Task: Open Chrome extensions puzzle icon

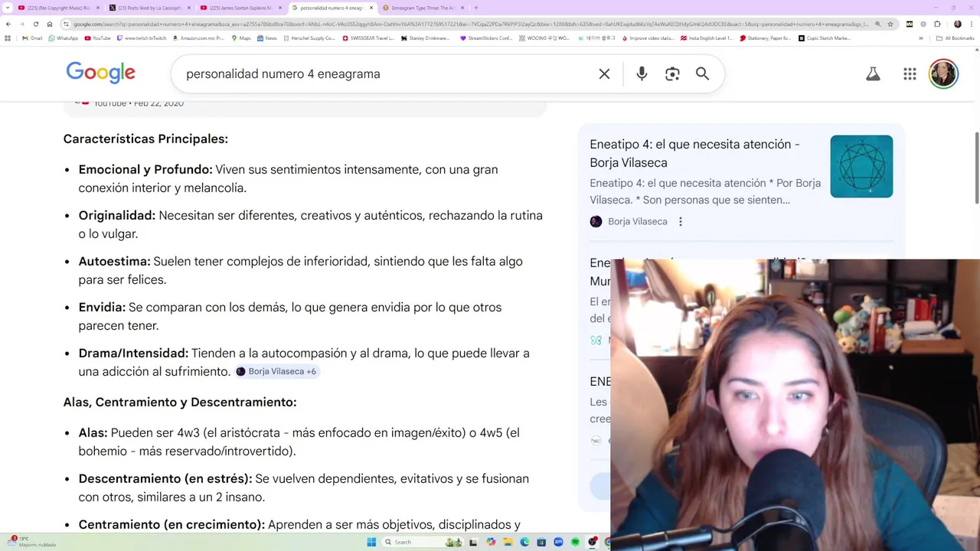Action: pyautogui.click(x=937, y=24)
